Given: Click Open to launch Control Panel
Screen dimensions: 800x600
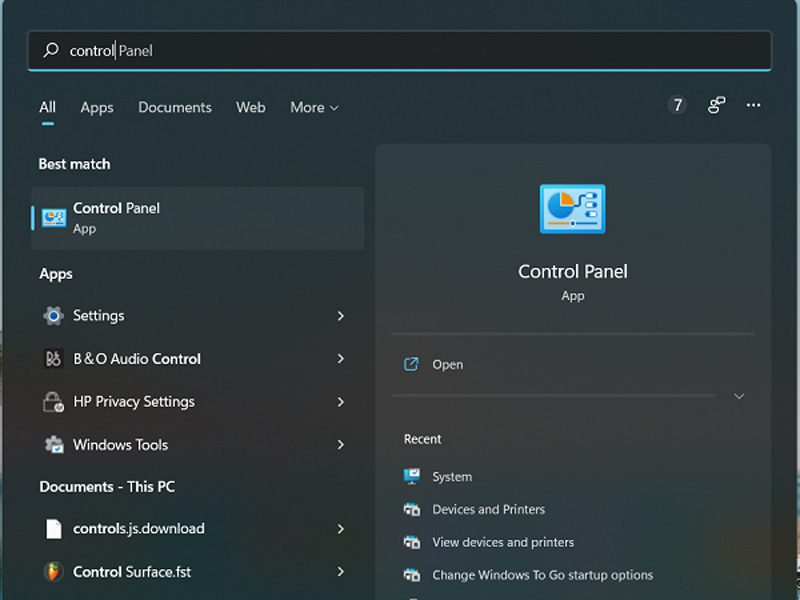Looking at the screenshot, I should tap(447, 365).
